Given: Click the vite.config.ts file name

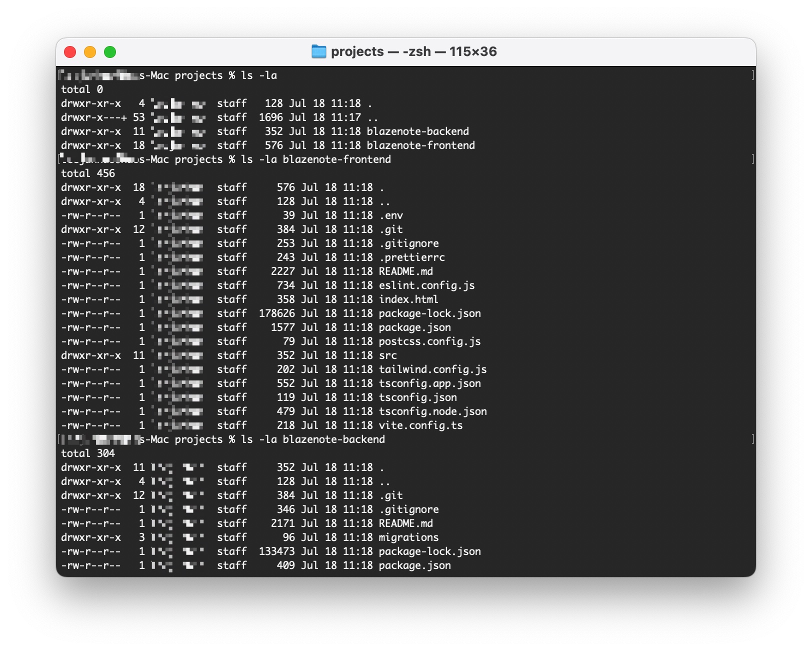Looking at the screenshot, I should pyautogui.click(x=420, y=425).
